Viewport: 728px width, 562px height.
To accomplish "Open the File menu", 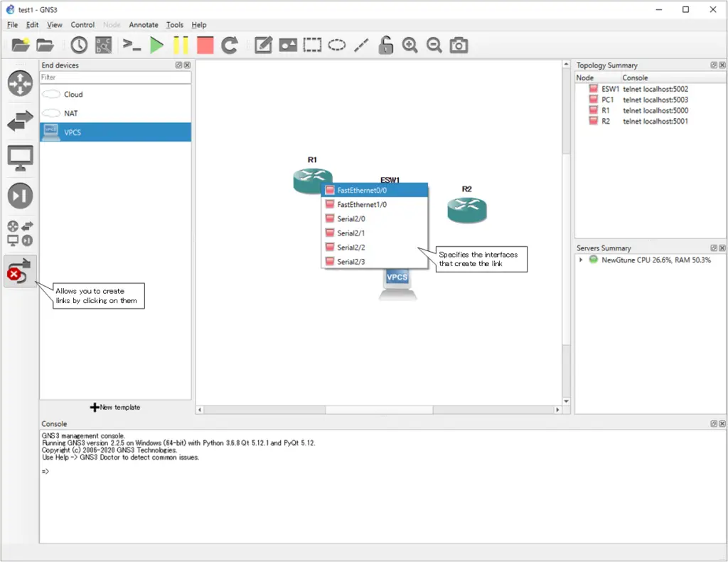I will point(13,25).
